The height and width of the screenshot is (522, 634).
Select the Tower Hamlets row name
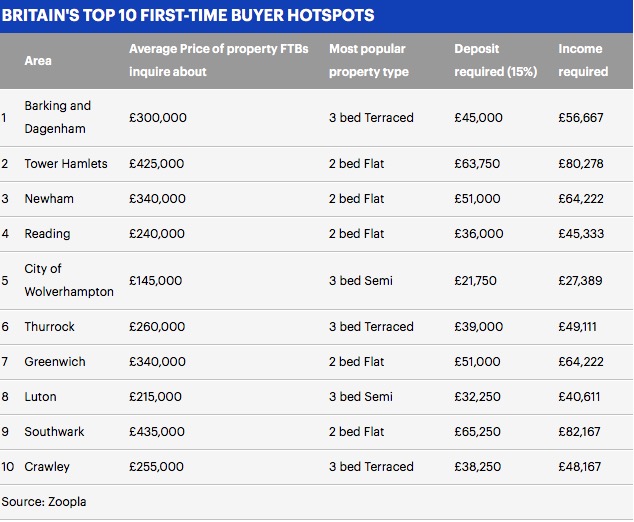65,163
